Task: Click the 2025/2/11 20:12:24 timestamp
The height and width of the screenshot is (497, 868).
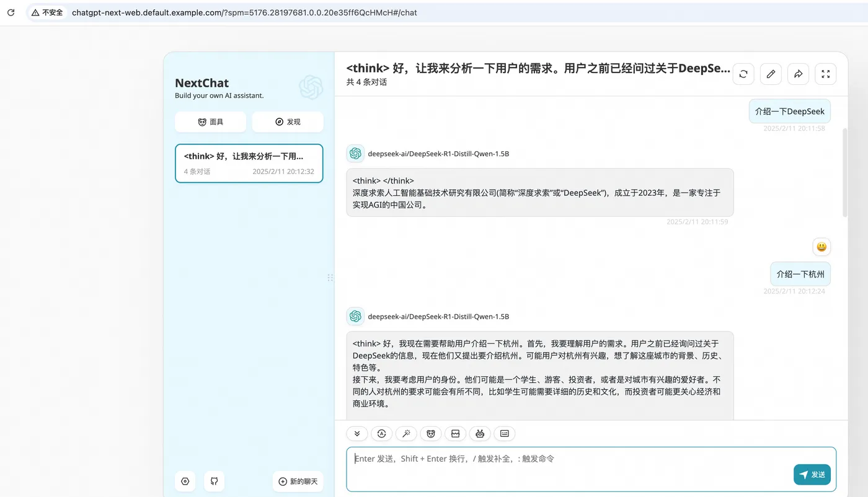Action: pos(794,291)
